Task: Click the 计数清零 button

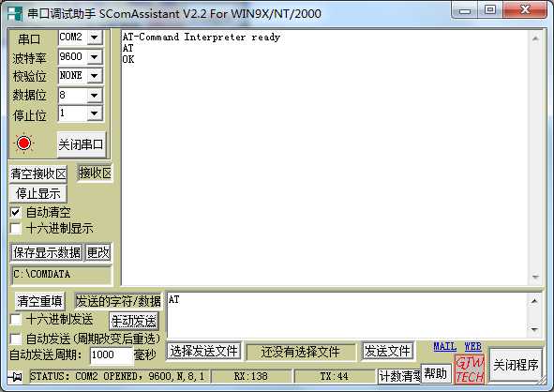Action: [399, 376]
